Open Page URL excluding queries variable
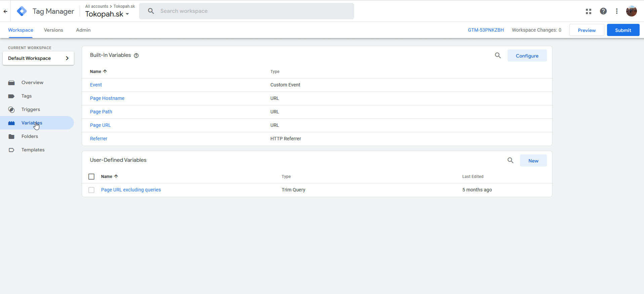 click(x=131, y=190)
